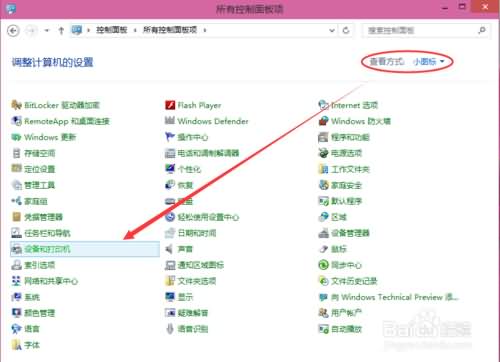Open the 程序和功能 icon
Viewport: 500px width, 362px height.
pyautogui.click(x=323, y=137)
